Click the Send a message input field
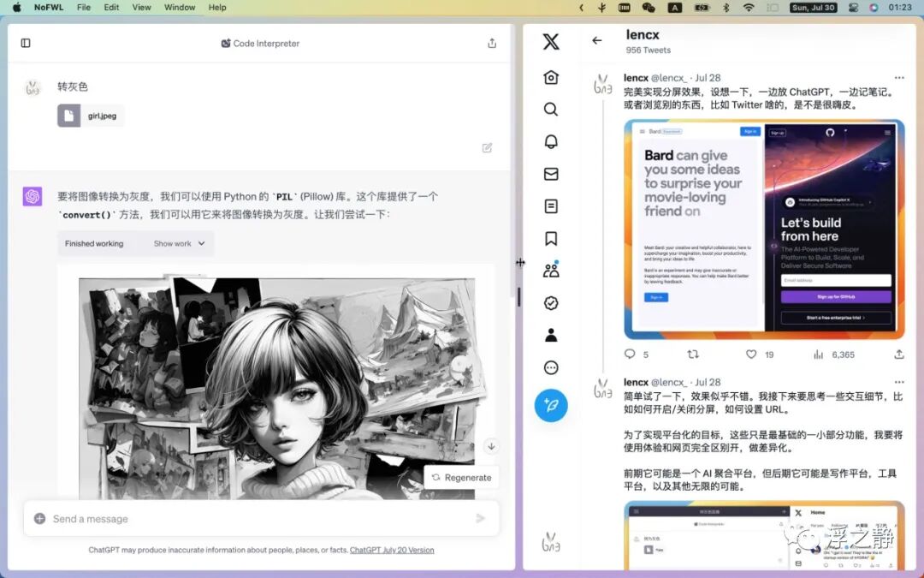 261,518
